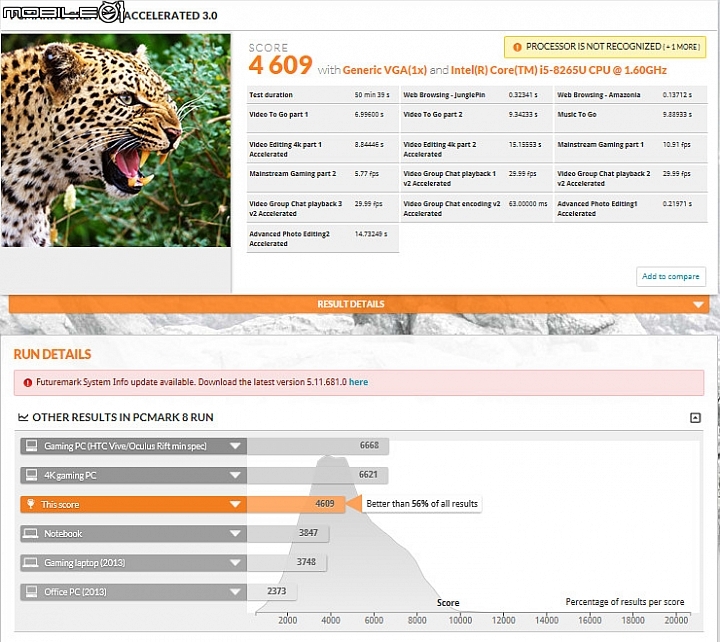The image size is (720, 642).
Task: Click Video Editing 4k part 1 Accelerated label
Action: [x=286, y=149]
